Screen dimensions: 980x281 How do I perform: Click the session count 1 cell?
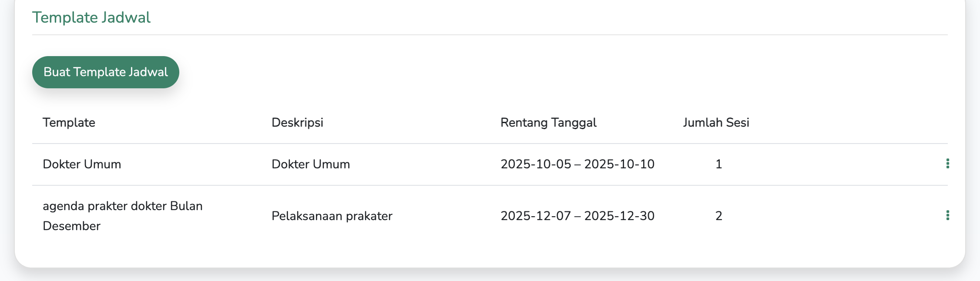pyautogui.click(x=718, y=164)
